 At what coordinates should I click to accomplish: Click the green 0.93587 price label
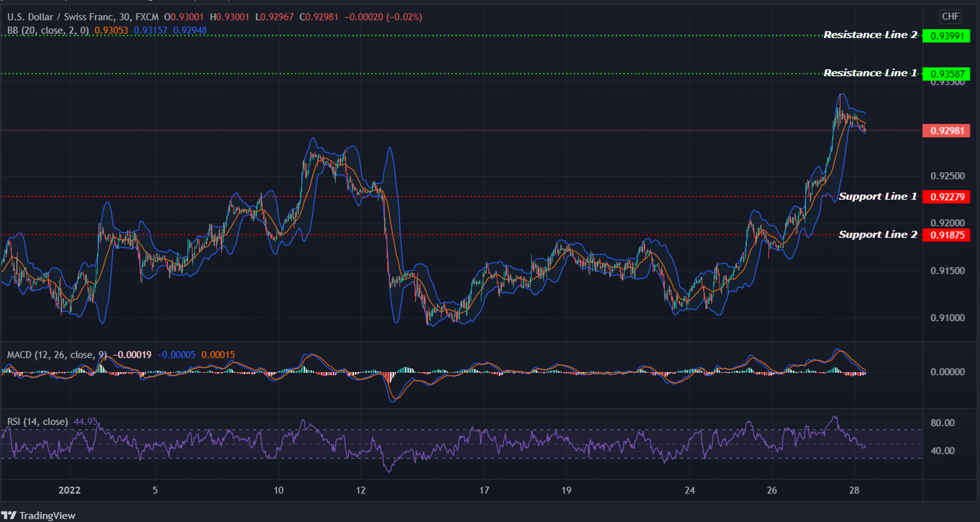(948, 72)
